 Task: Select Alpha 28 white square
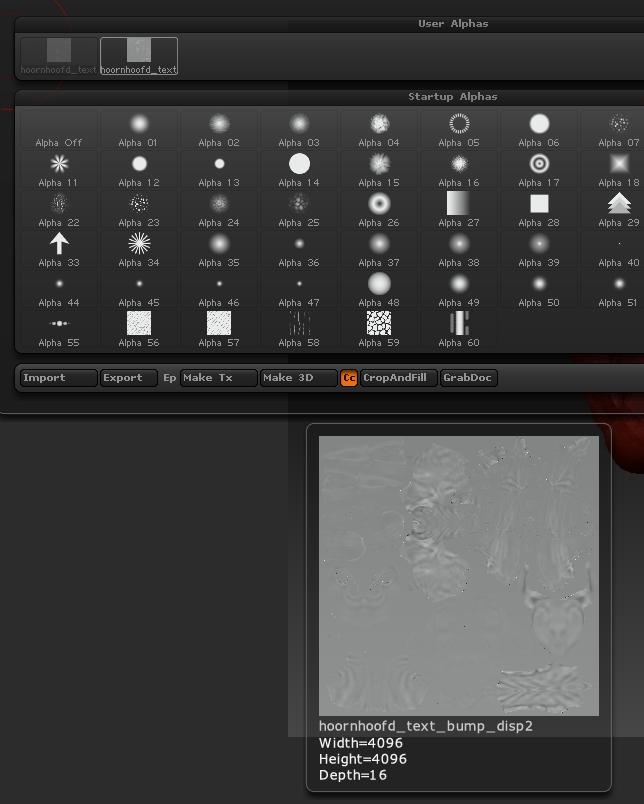coord(539,210)
